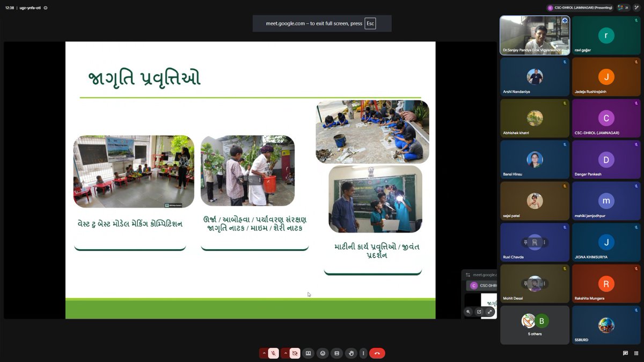
Task: Open the three-dot options on Mohit Desai's tile
Action: click(x=544, y=284)
